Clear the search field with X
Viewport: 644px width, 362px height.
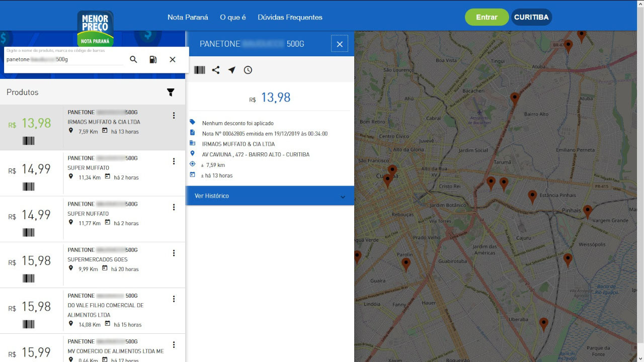[x=173, y=59]
